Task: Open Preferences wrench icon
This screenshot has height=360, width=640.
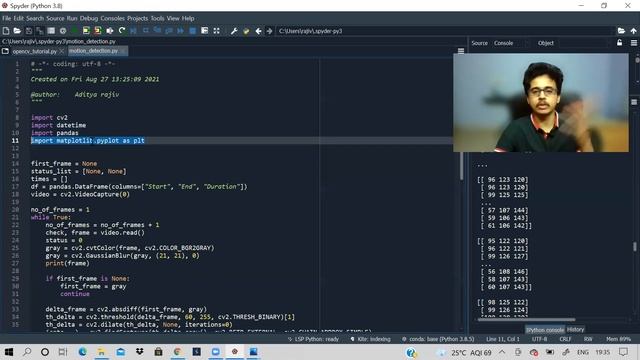Action: [234, 31]
